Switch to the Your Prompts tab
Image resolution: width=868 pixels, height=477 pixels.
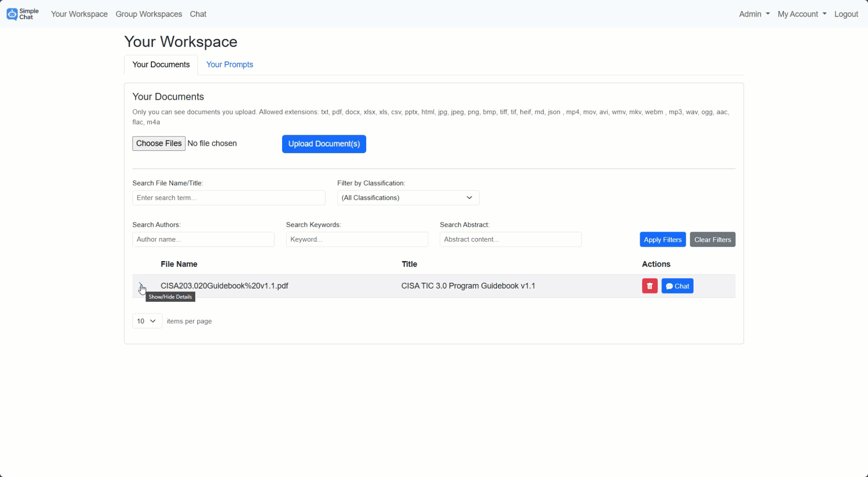click(229, 65)
